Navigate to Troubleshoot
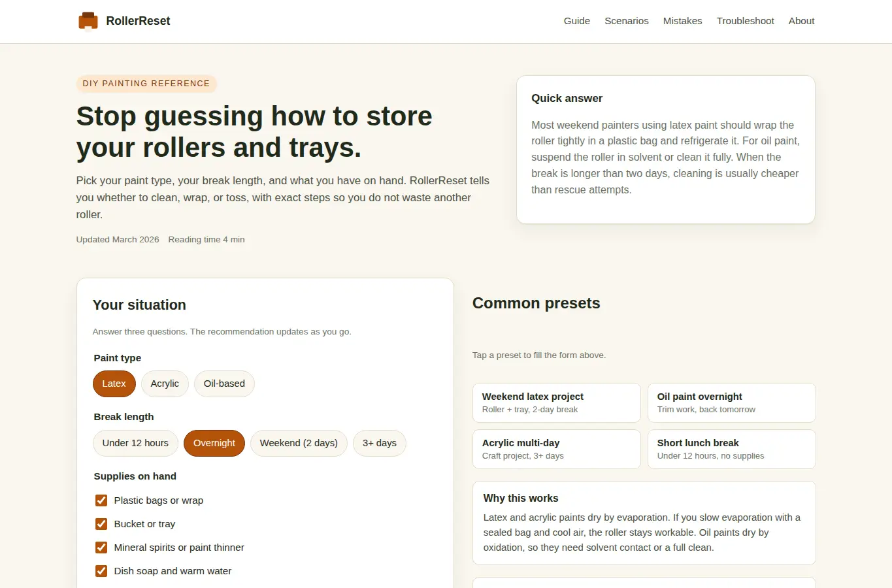Screen dimensions: 892x588 tap(746, 21)
